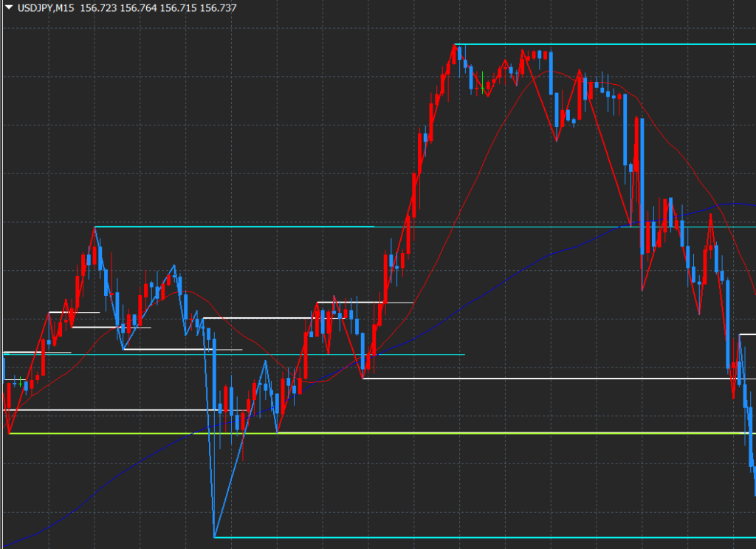Select the long white line extending to right edge
The height and width of the screenshot is (549, 756).
pos(554,379)
